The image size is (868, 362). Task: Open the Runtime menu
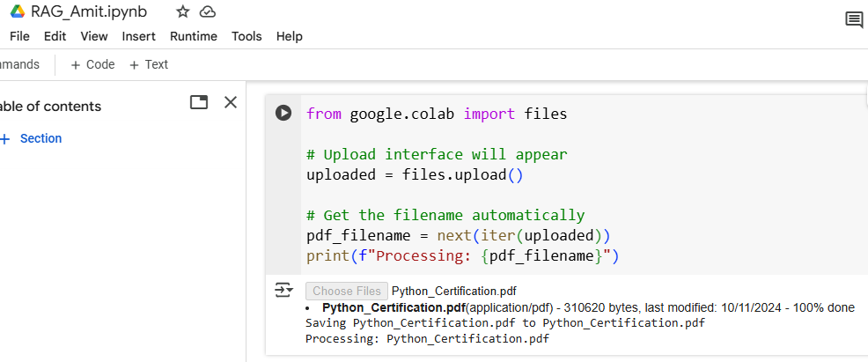[x=193, y=36]
